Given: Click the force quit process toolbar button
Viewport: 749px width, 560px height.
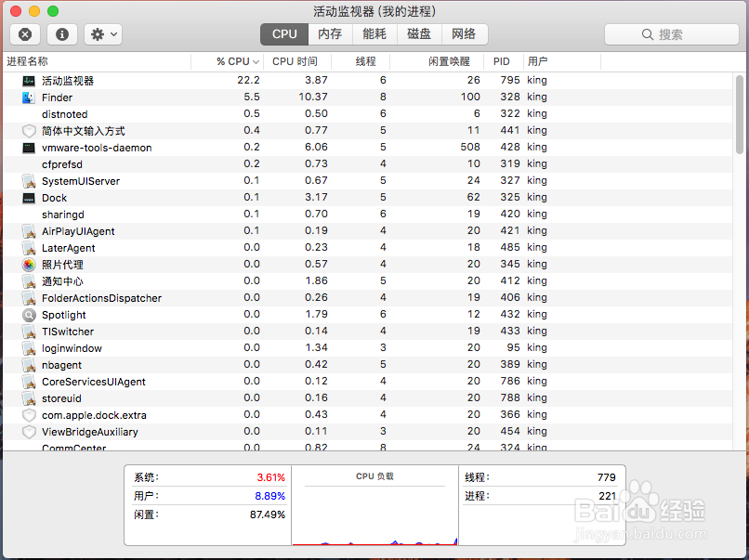Looking at the screenshot, I should [x=25, y=34].
